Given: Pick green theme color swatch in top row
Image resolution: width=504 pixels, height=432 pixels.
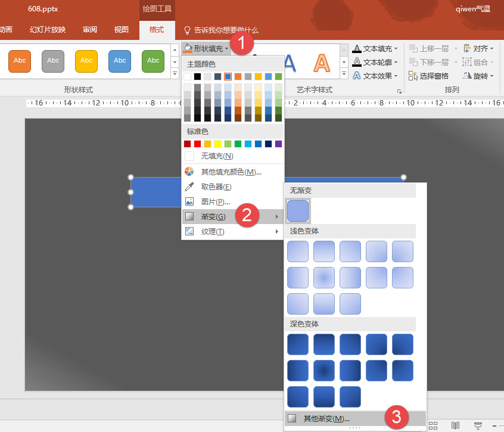Looking at the screenshot, I should pyautogui.click(x=278, y=76).
